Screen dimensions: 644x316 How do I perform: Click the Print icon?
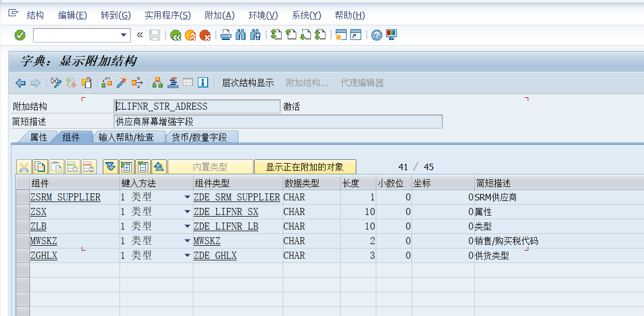click(226, 35)
